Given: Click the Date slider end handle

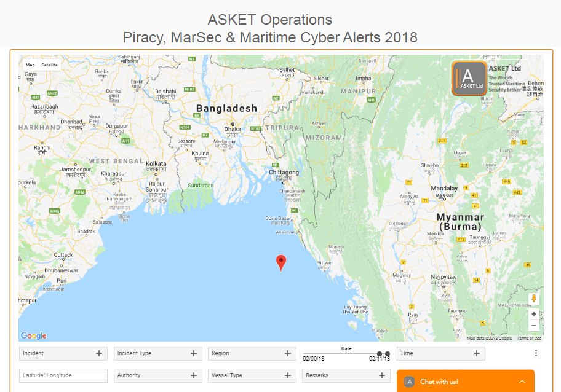Looking at the screenshot, I should [387, 354].
